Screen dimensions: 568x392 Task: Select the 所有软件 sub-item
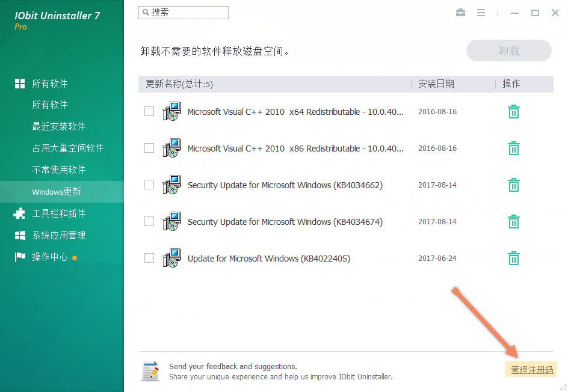pos(49,105)
